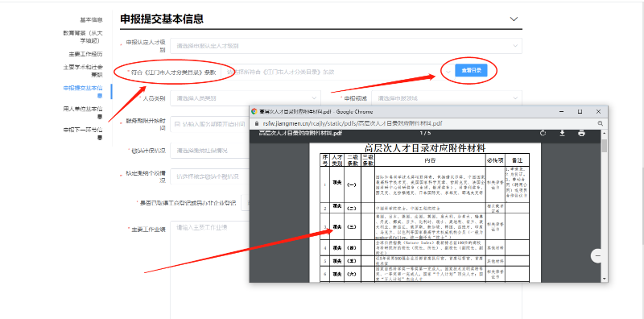Click the PDF file name in viewer toolbar
The image size is (644, 319).
(300, 133)
